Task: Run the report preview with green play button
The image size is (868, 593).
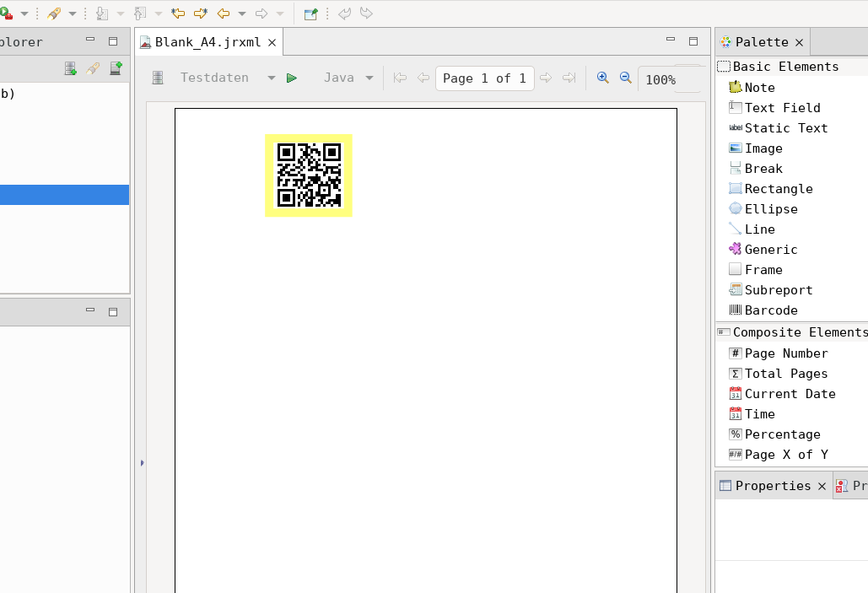Action: [292, 78]
